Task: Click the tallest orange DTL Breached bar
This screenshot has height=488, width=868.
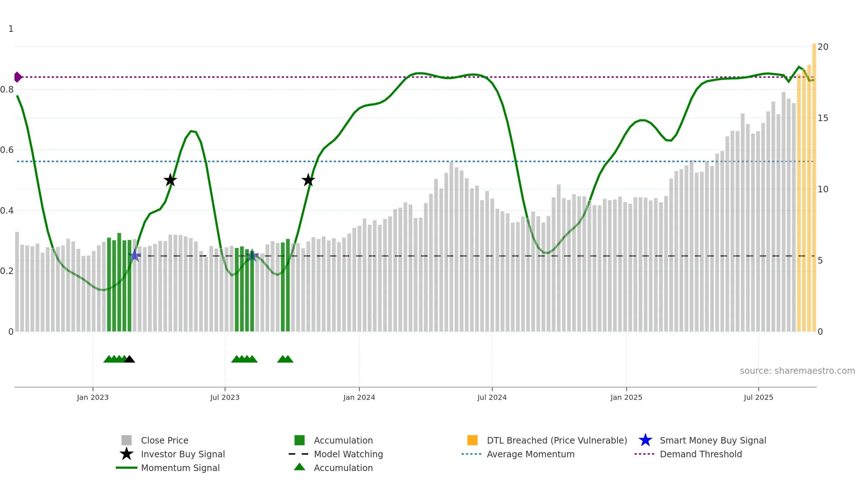Action: point(814,187)
